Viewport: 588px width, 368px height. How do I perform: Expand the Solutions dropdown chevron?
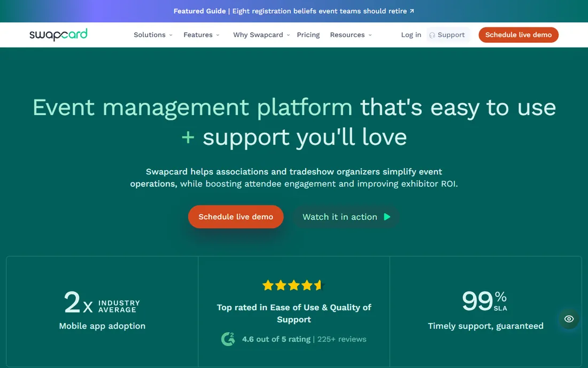pyautogui.click(x=171, y=35)
